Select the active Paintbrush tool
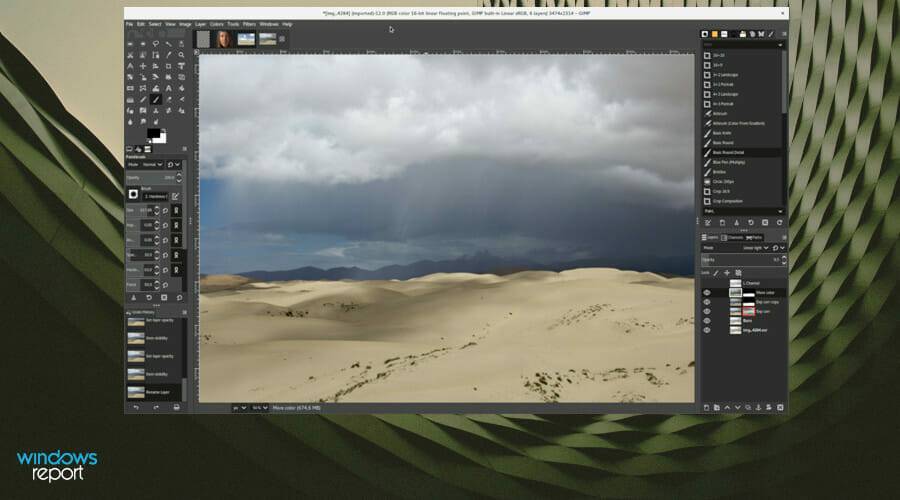The height and width of the screenshot is (500, 900). (x=156, y=99)
